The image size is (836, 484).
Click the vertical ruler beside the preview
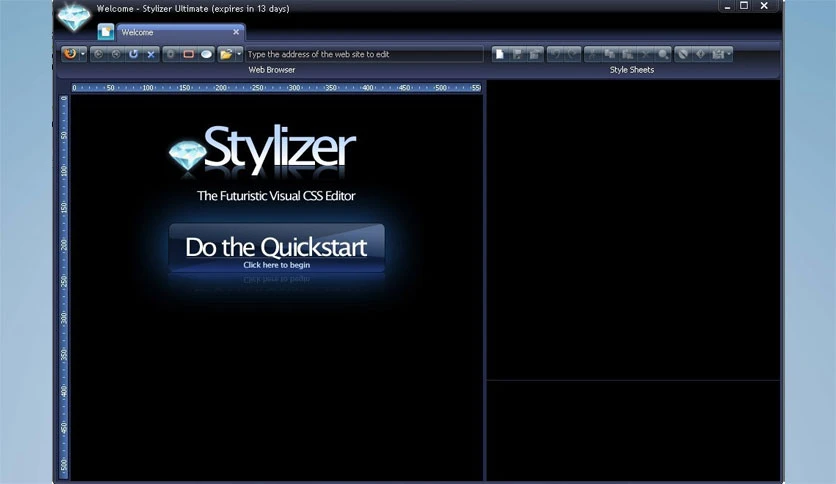64,287
